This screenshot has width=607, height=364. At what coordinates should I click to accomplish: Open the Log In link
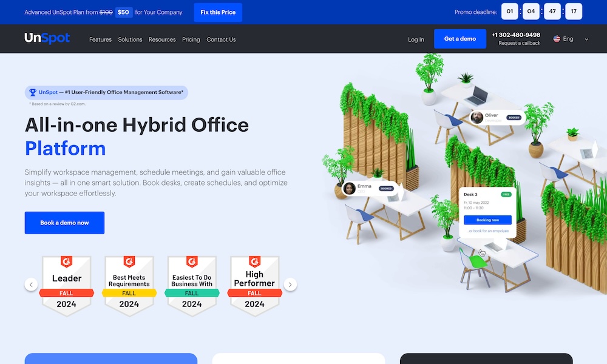click(416, 39)
